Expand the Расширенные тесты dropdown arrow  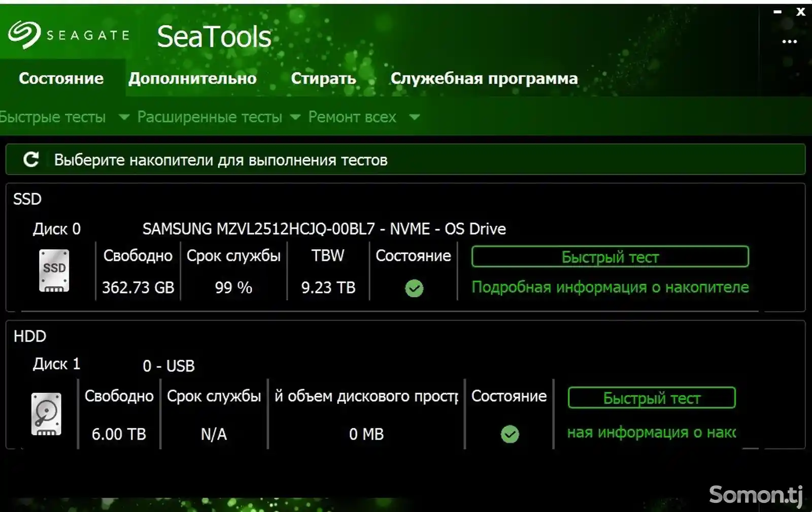[x=295, y=117]
